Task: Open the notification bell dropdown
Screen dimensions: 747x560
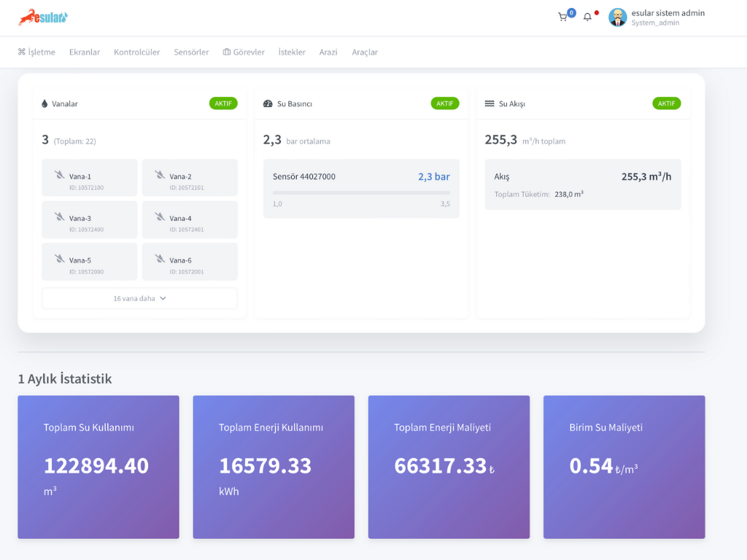Action: (x=588, y=17)
